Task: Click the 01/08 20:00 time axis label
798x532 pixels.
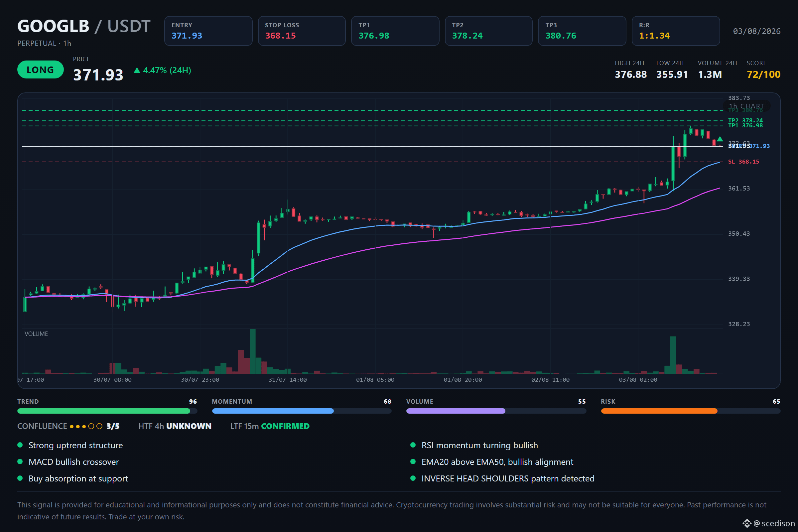Action: [x=463, y=380]
